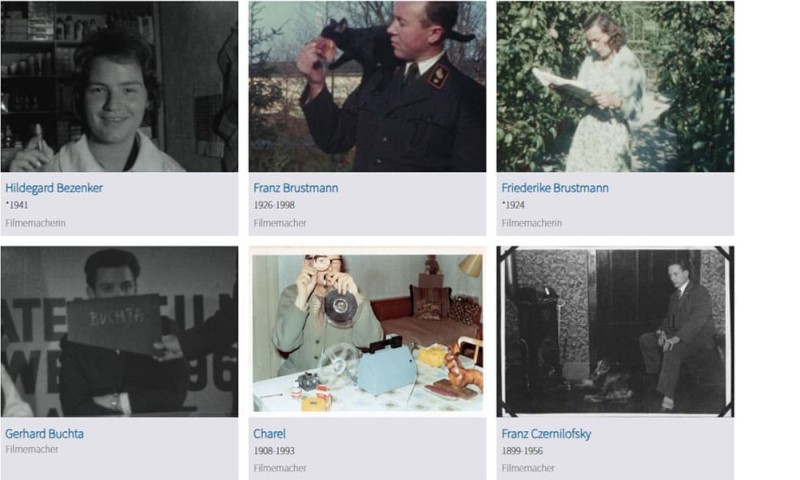Image resolution: width=800 pixels, height=480 pixels.
Task: Click the Hildegard Bezenker name link
Action: click(54, 188)
